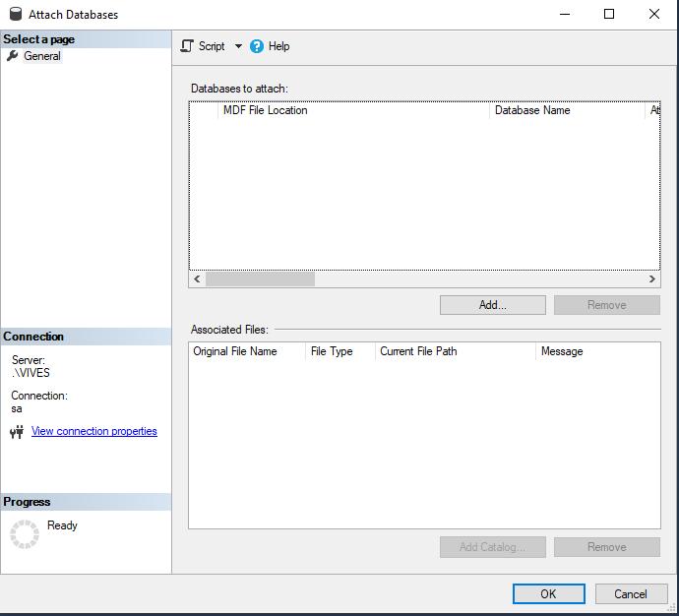Click the 'Ready' progress status text
The width and height of the screenshot is (679, 616).
pos(62,525)
